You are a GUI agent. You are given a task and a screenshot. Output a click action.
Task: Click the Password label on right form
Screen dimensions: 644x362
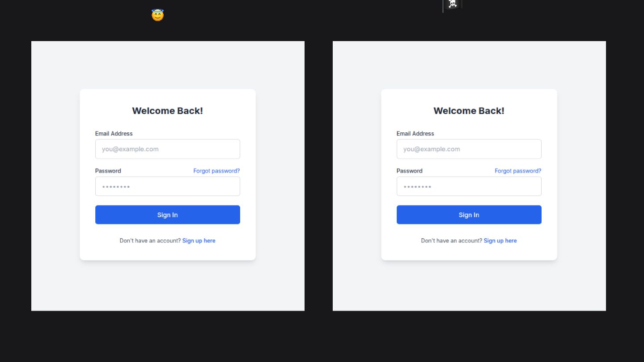click(409, 171)
